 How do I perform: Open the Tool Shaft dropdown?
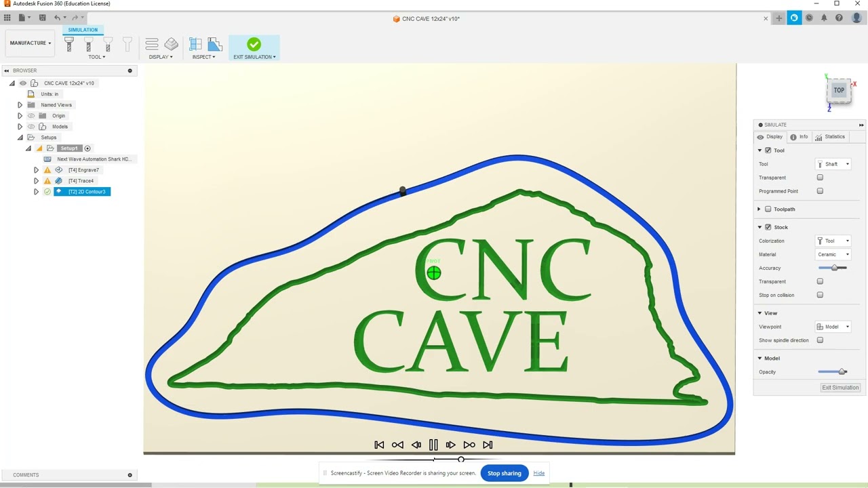[833, 164]
